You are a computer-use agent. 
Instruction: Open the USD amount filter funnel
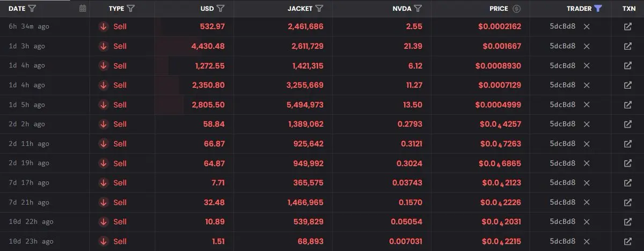(221, 9)
